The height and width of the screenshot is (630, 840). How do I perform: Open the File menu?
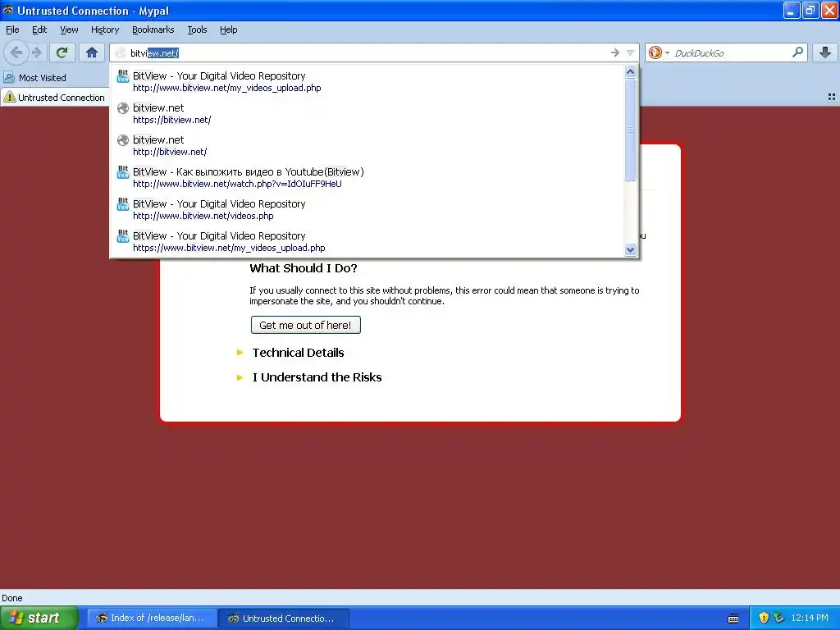pyautogui.click(x=12, y=30)
